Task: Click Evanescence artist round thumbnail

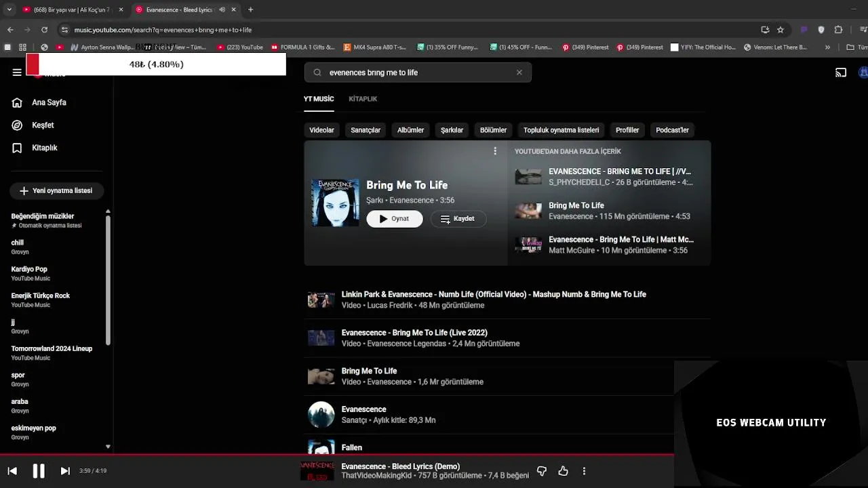Action: [321, 415]
